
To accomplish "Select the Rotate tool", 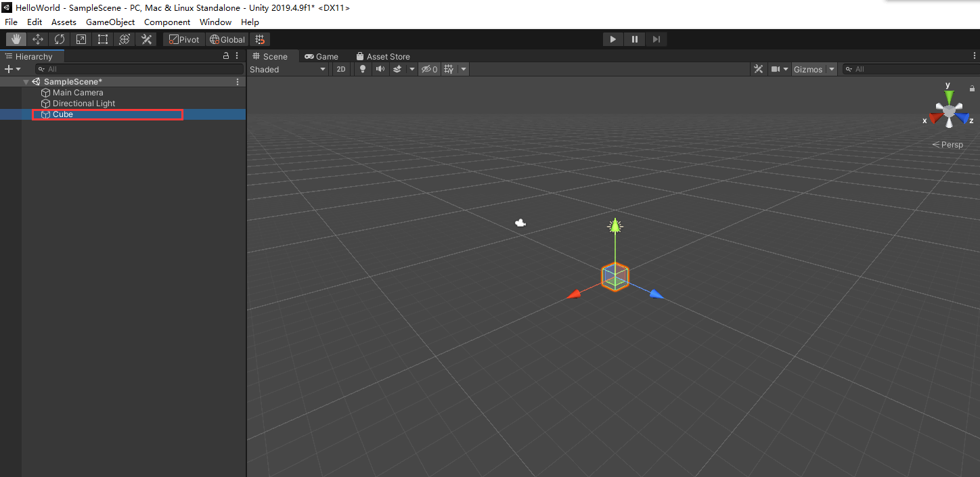I will [x=60, y=39].
